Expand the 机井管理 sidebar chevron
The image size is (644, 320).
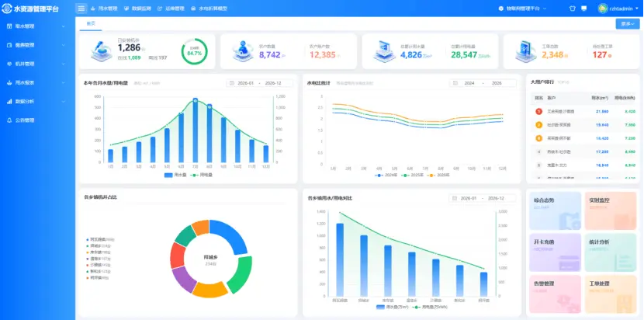pos(64,64)
